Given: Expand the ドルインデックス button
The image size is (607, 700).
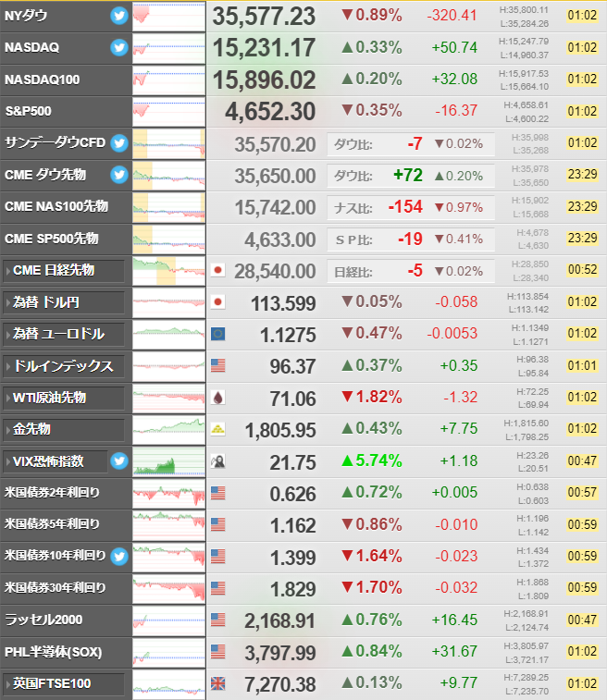Looking at the screenshot, I should click(64, 366).
